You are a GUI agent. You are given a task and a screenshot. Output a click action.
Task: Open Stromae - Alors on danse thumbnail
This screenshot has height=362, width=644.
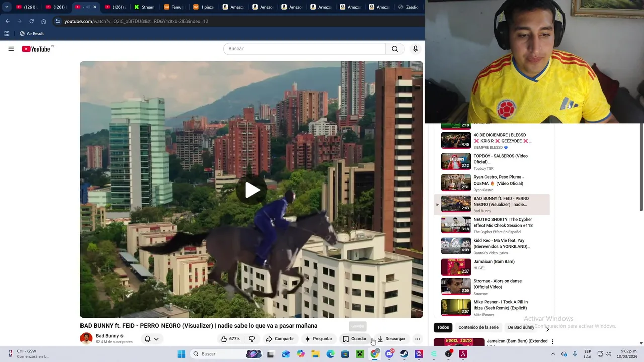click(x=456, y=286)
